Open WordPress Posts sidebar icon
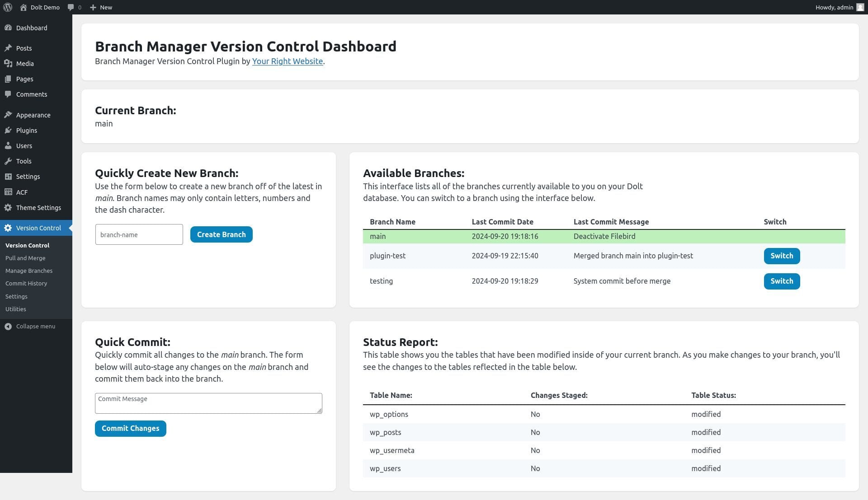 click(x=8, y=48)
